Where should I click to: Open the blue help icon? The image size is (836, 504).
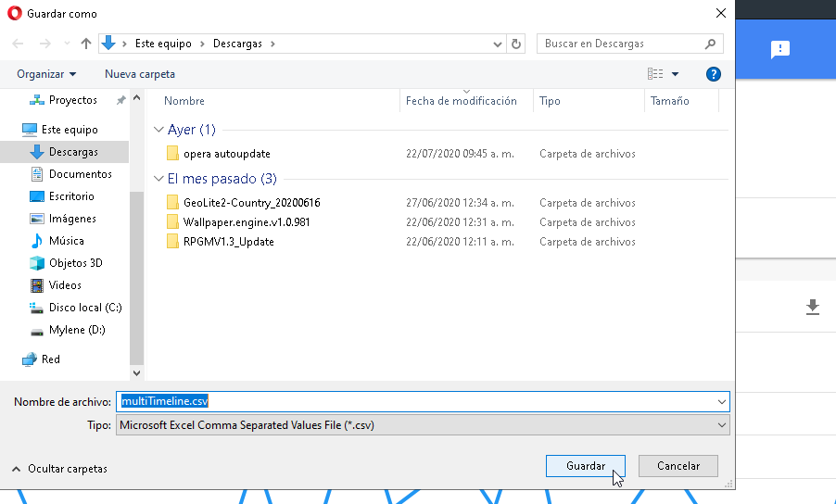pos(714,74)
